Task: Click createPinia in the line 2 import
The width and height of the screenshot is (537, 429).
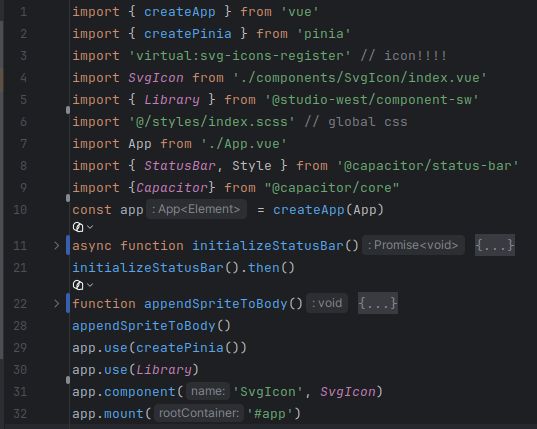Action: coord(188,34)
